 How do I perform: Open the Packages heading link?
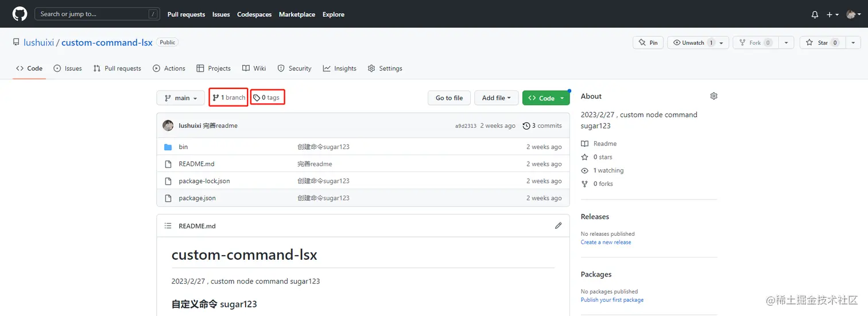[596, 275]
